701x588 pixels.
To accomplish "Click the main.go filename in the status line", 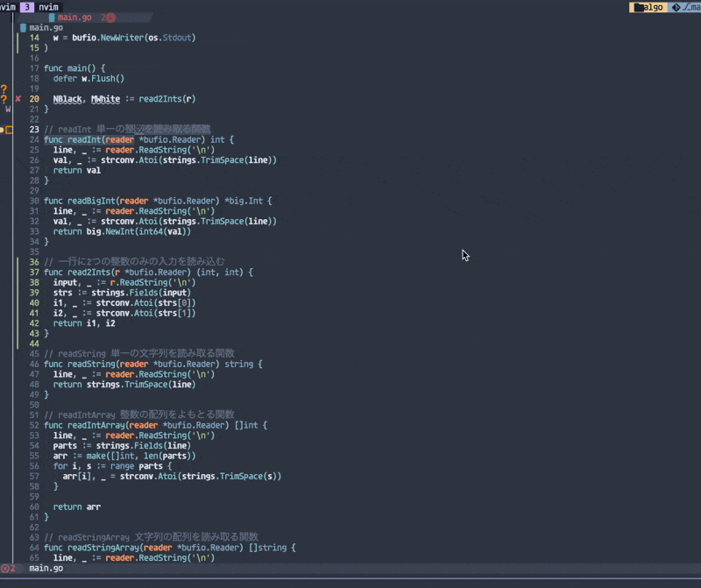I will pos(46,569).
